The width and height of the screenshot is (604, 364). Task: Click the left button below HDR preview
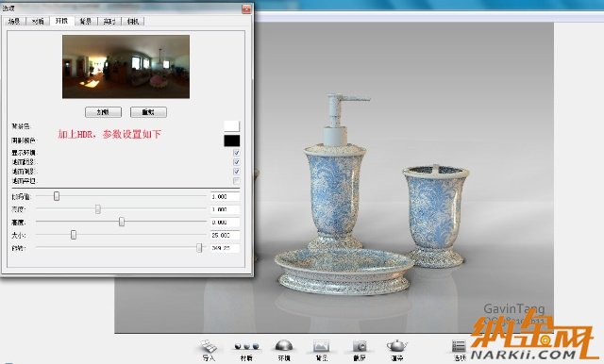tap(103, 112)
